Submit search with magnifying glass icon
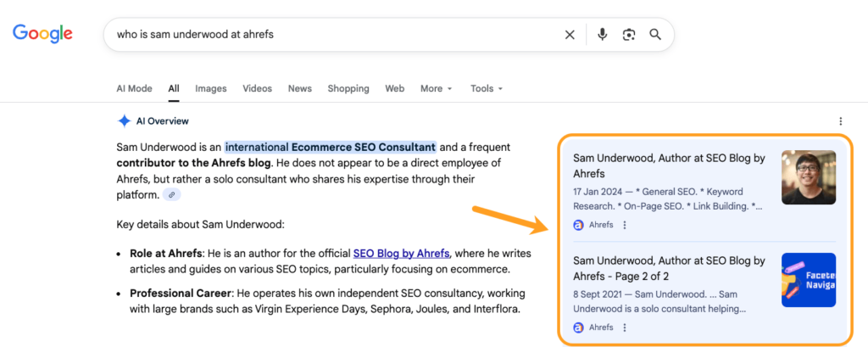The image size is (868, 347). [655, 35]
